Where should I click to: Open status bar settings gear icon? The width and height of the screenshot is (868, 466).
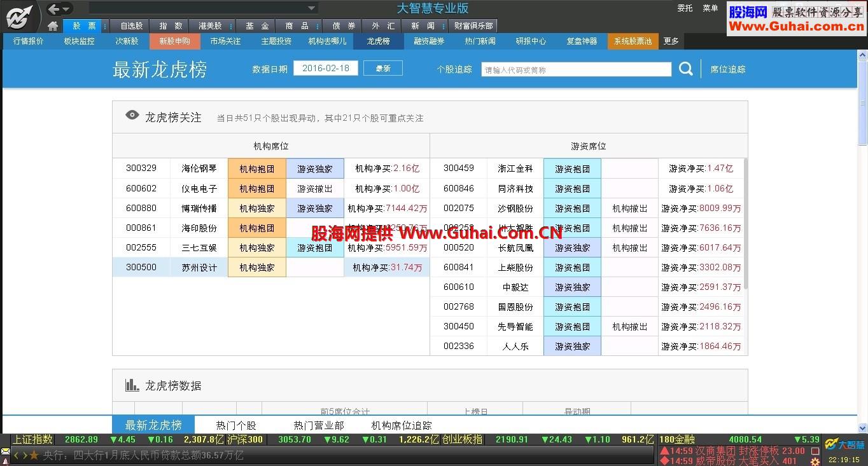tap(815, 462)
